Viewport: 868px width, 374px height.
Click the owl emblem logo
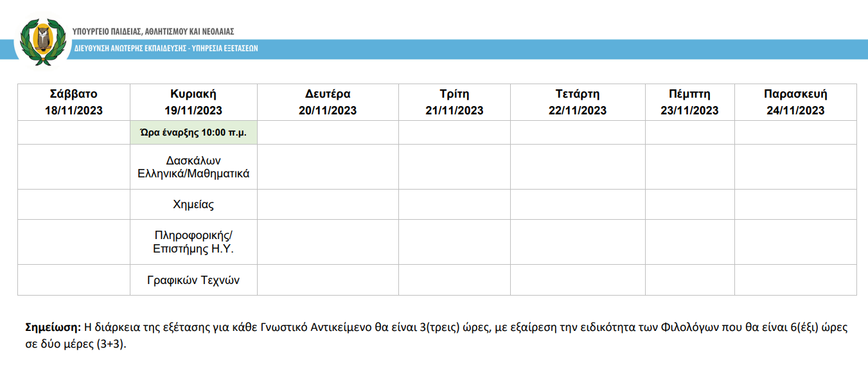[x=42, y=41]
